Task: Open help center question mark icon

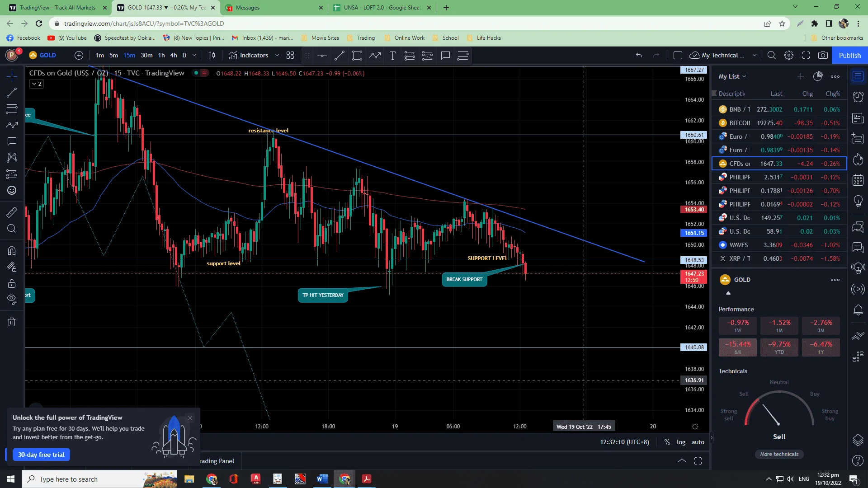Action: 858,460
